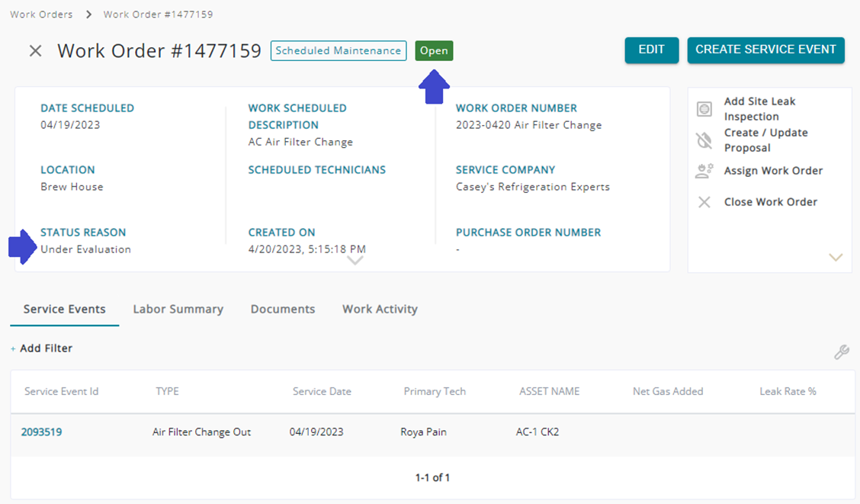This screenshot has width=860, height=504.
Task: Click the 1-1 of 1 pagination text
Action: (x=432, y=477)
